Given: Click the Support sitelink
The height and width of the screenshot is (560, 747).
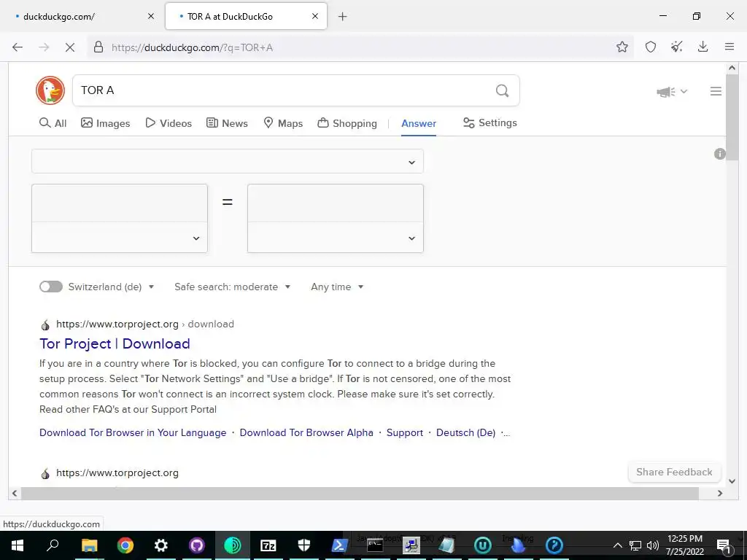Looking at the screenshot, I should [x=404, y=433].
